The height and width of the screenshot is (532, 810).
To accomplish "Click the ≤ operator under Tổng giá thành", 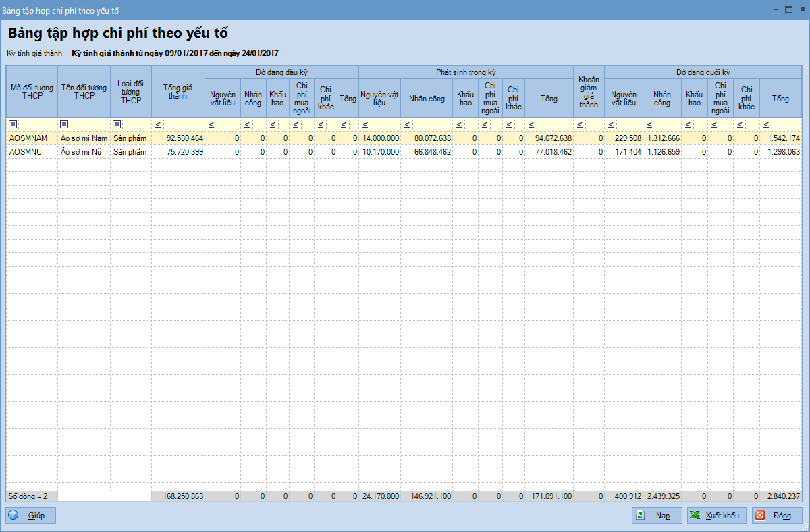I will click(x=158, y=124).
